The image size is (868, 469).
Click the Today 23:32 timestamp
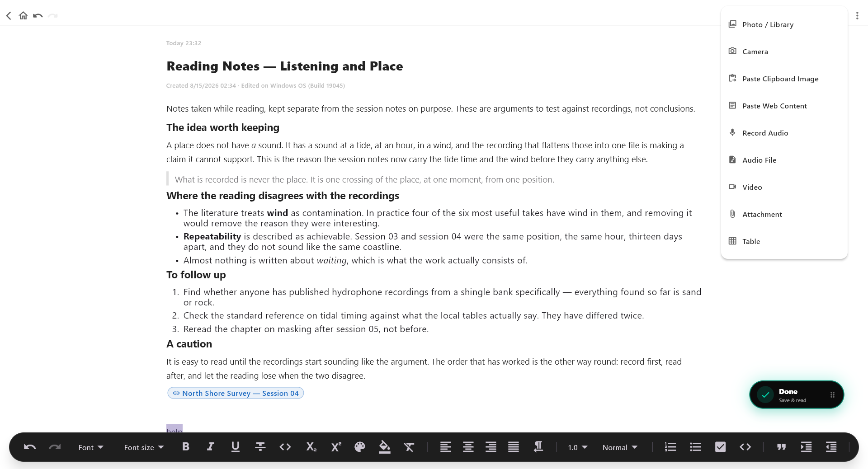pos(184,43)
